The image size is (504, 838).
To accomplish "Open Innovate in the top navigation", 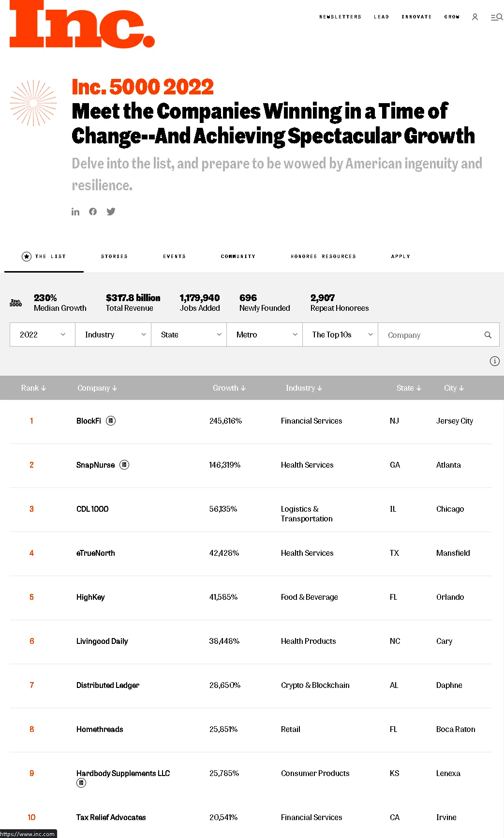I will pos(416,17).
